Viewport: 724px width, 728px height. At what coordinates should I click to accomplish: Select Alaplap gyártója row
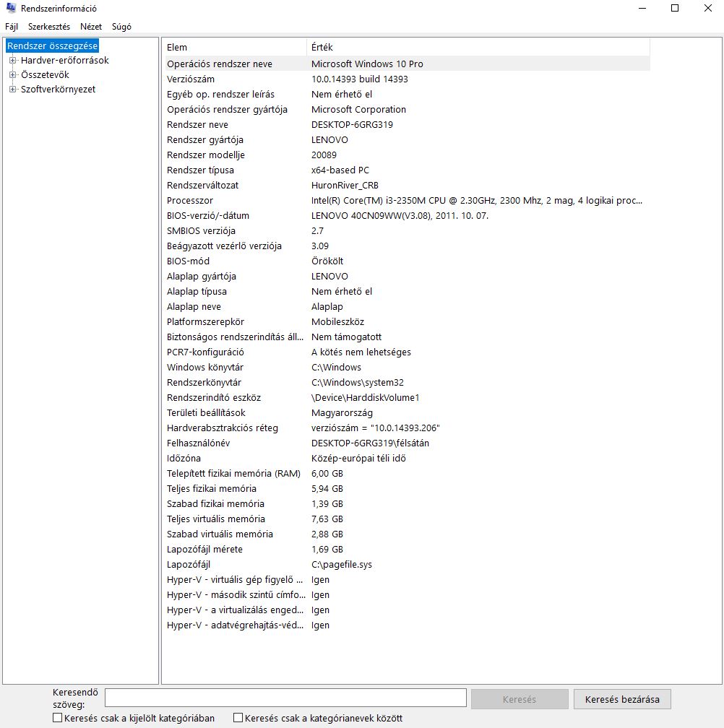tap(408, 276)
